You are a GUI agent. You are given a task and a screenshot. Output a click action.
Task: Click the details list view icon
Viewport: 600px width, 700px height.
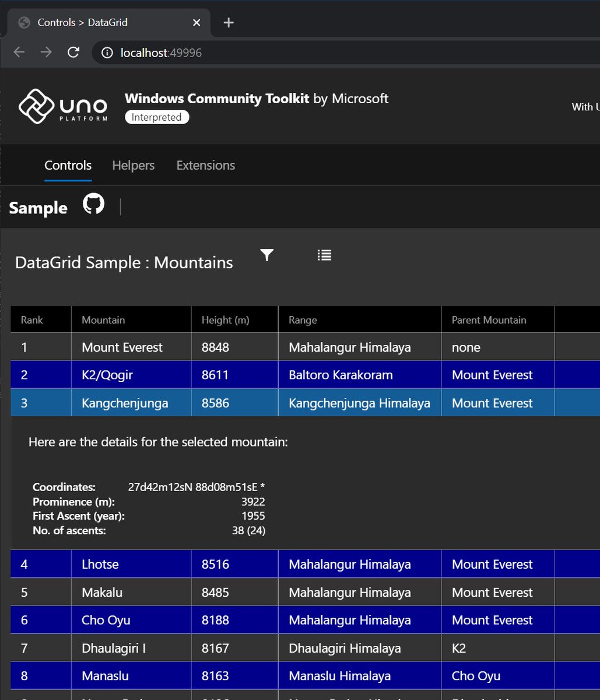pyautogui.click(x=324, y=255)
